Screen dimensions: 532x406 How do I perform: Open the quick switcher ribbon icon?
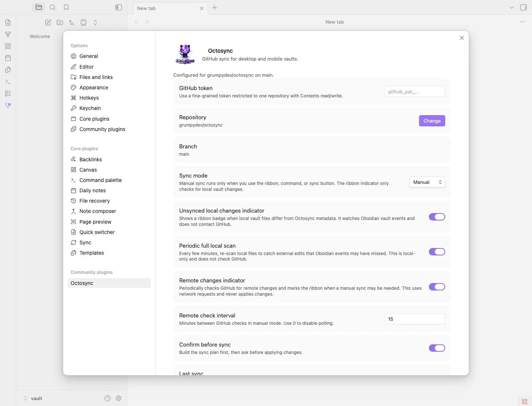pyautogui.click(x=8, y=23)
